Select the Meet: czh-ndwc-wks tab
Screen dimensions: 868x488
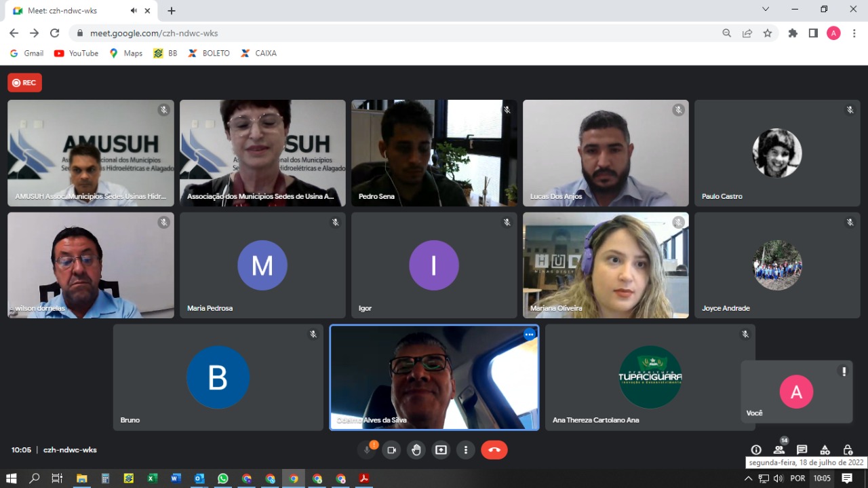pos(81,11)
